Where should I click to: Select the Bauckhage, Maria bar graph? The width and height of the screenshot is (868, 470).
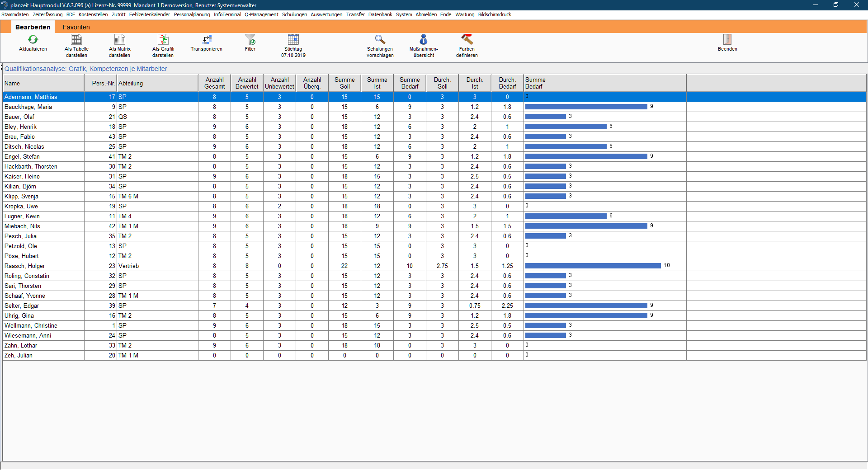pos(586,107)
